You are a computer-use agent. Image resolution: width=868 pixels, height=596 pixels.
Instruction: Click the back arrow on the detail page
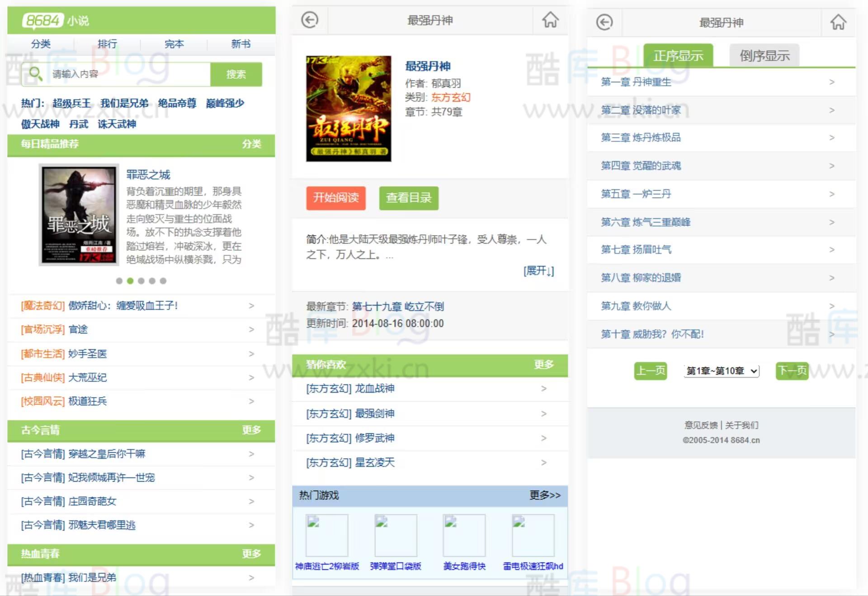[x=309, y=20]
